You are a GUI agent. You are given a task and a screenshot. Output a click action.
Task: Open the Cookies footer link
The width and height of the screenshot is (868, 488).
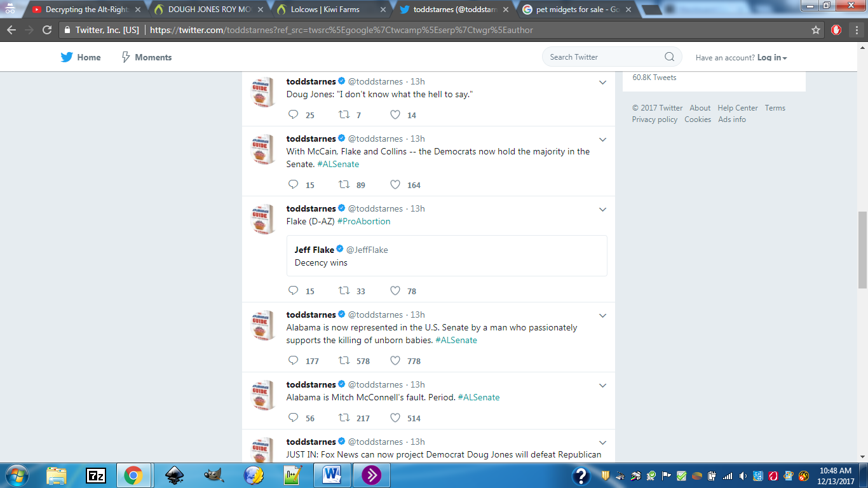pos(698,119)
